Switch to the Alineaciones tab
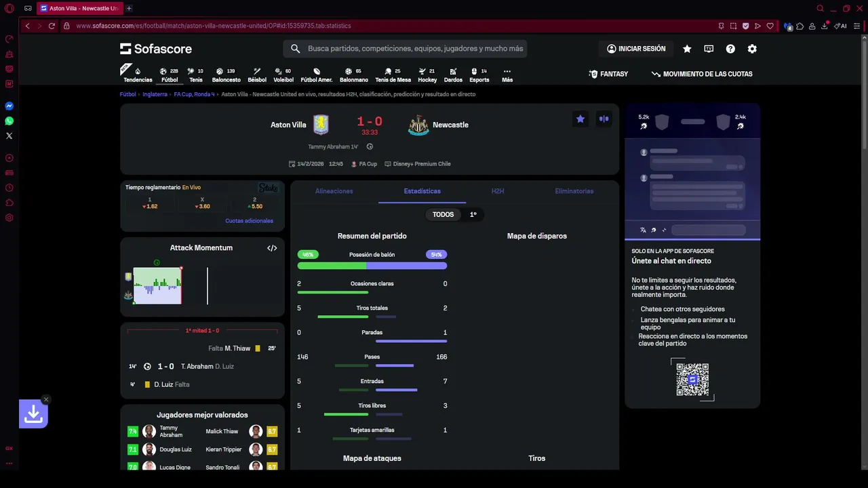 [334, 191]
